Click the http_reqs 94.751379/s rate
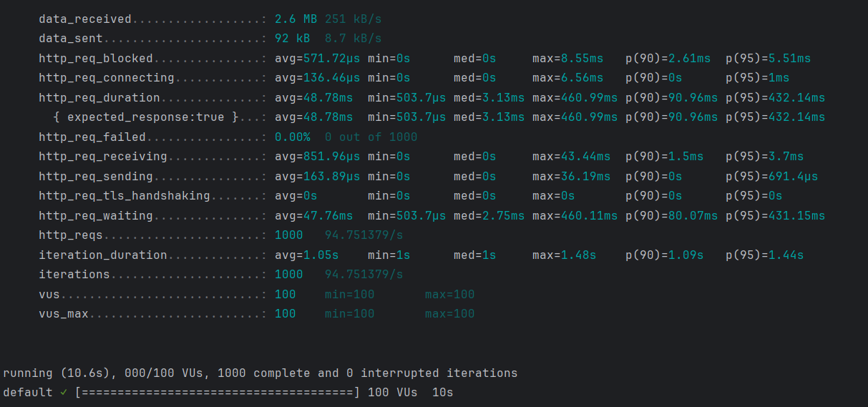 (x=364, y=235)
